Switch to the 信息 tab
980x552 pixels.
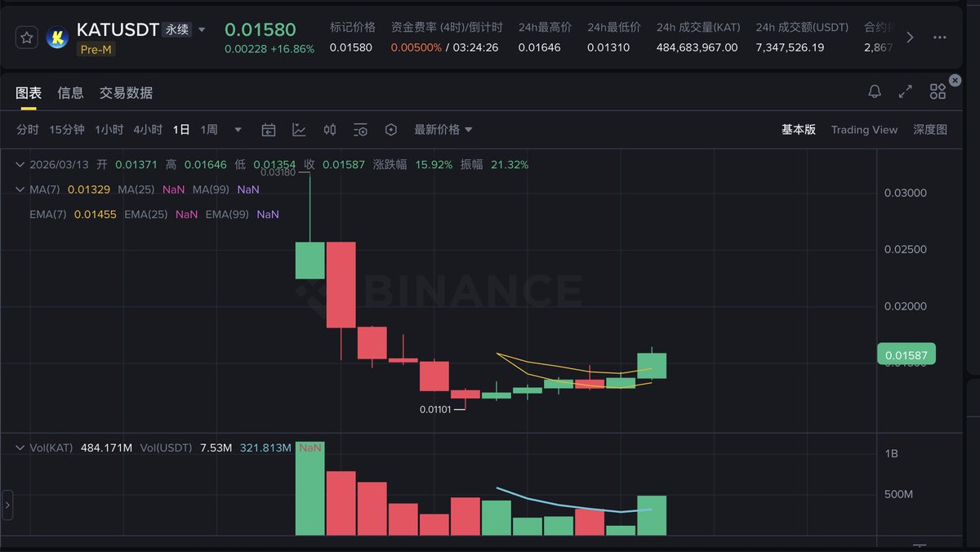[x=70, y=93]
